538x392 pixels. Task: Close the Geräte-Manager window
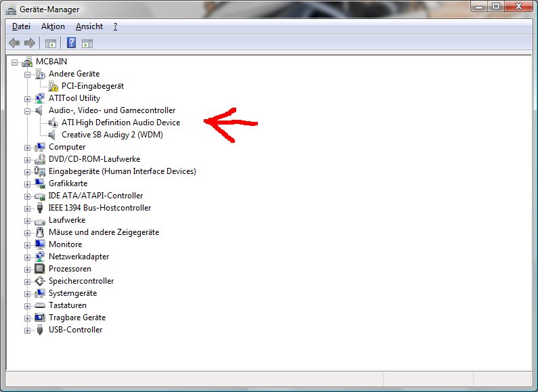click(x=518, y=6)
